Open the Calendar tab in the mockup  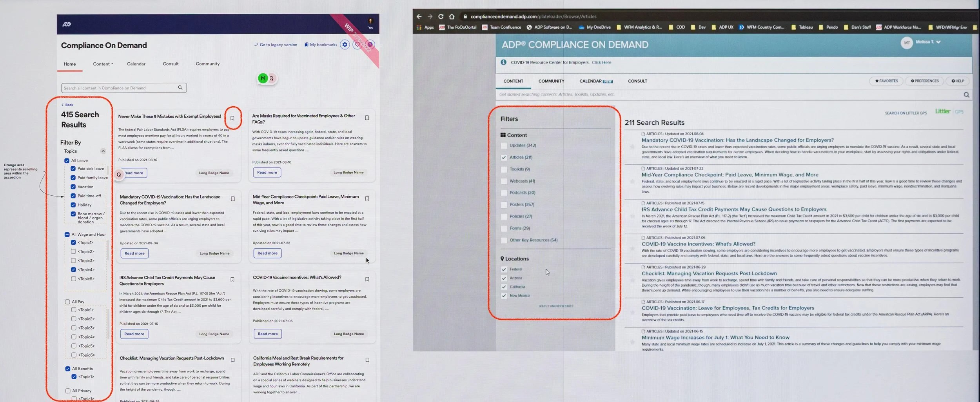136,64
